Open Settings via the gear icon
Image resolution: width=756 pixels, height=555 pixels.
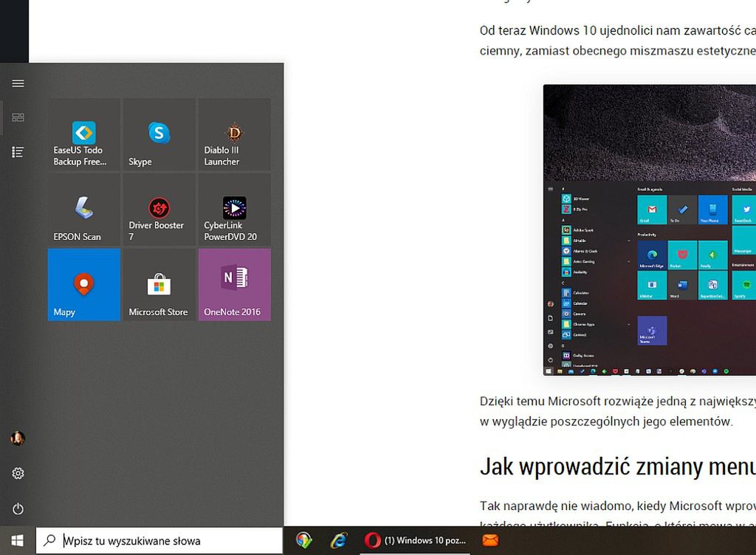(18, 474)
